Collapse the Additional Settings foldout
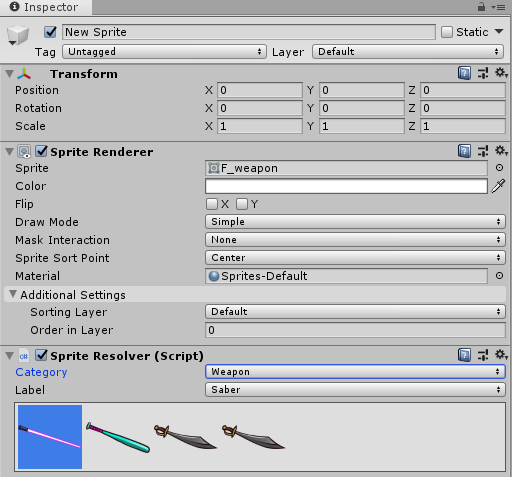 pyautogui.click(x=13, y=294)
